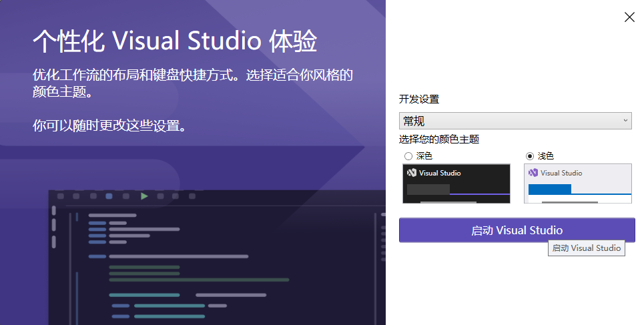644x325 pixels.
Task: Click the 深色 label text
Action: pyautogui.click(x=424, y=156)
